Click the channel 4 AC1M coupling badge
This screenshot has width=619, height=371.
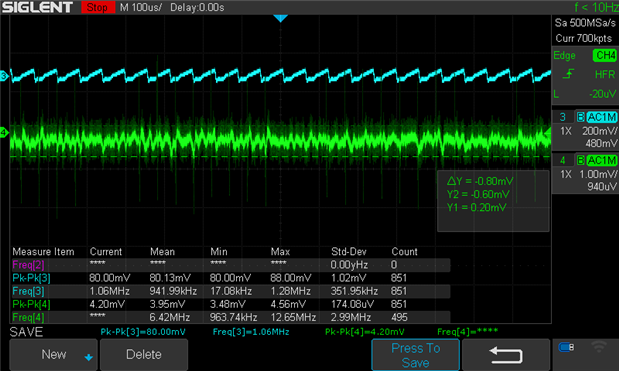[602, 160]
